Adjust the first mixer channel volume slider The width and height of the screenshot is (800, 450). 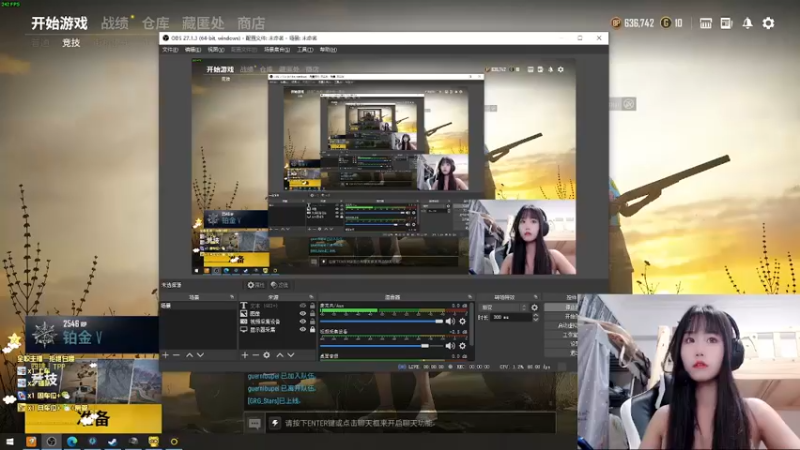pyautogui.click(x=381, y=321)
